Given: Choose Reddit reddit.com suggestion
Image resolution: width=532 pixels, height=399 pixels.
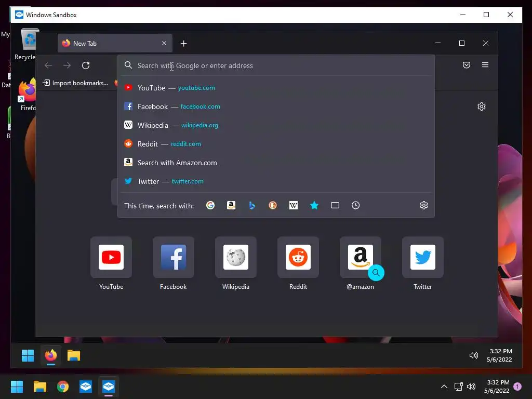Looking at the screenshot, I should (x=276, y=144).
